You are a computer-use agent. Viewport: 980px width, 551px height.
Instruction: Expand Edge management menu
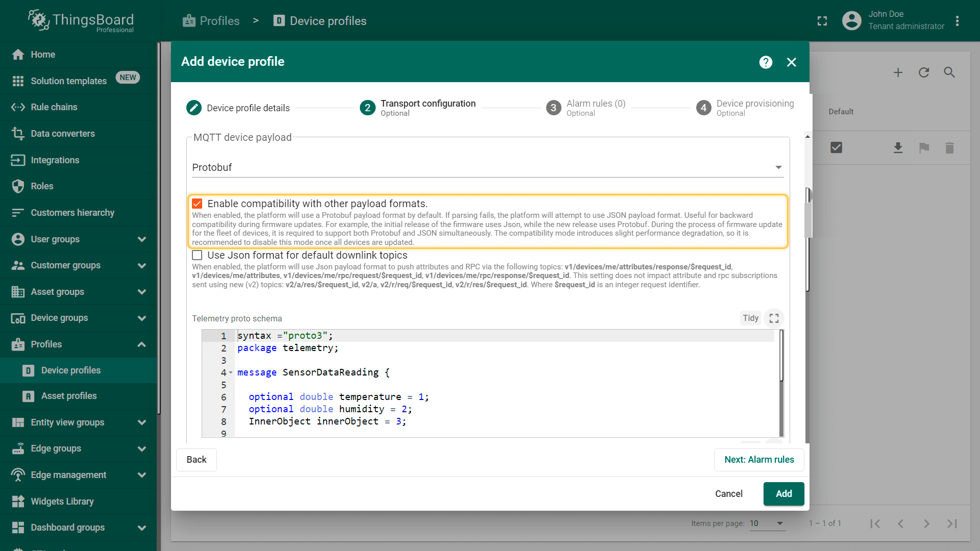pyautogui.click(x=142, y=475)
